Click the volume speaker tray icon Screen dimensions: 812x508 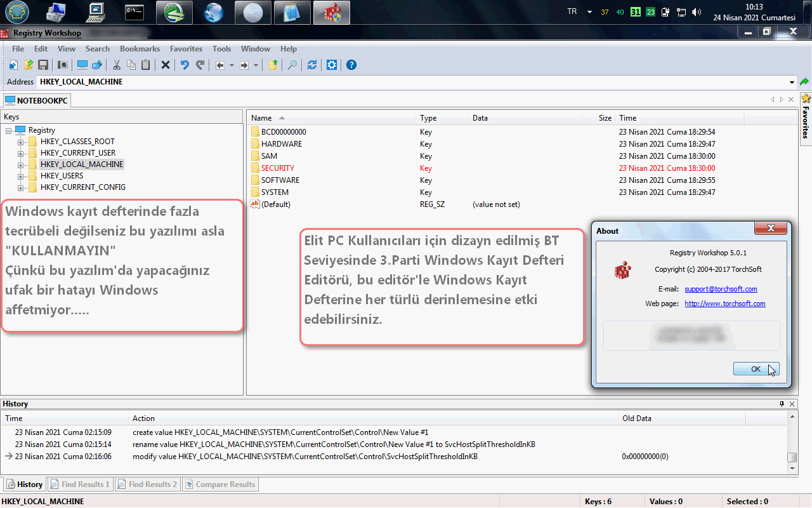(697, 12)
